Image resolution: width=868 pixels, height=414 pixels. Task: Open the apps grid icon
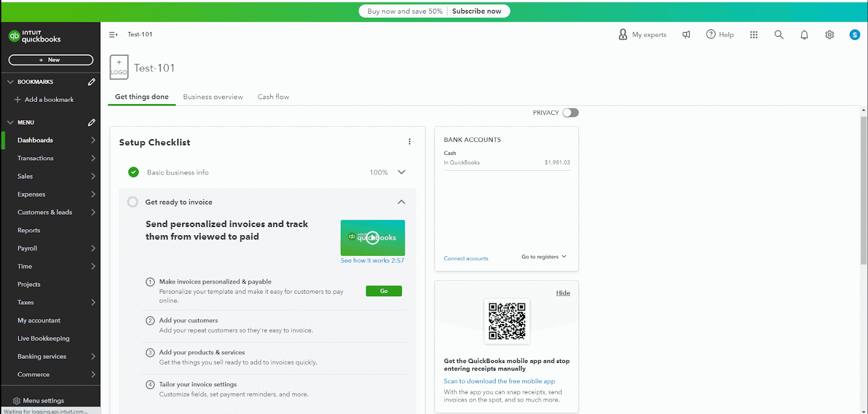754,35
